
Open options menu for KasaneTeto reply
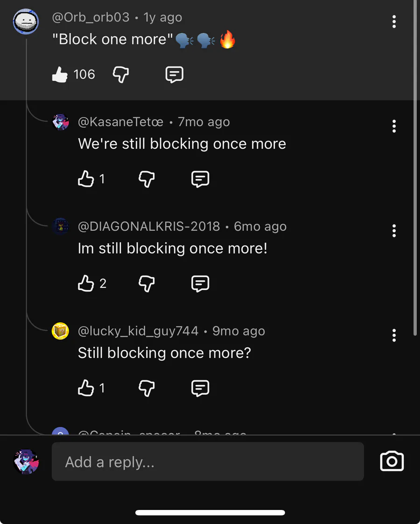[394, 126]
